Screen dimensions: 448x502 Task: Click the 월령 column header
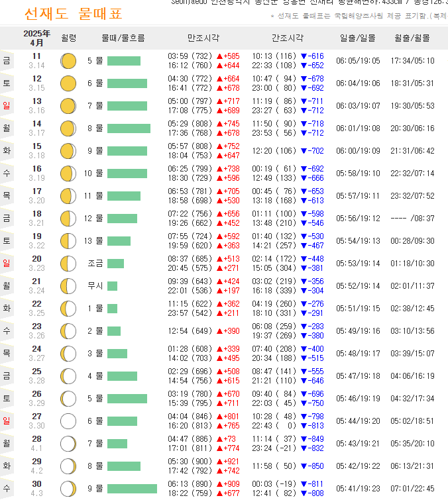(x=68, y=38)
